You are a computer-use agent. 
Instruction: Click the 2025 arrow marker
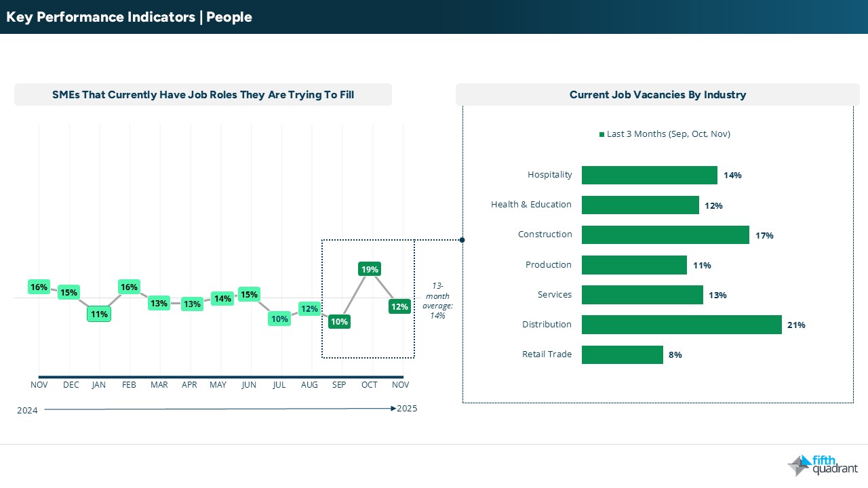(x=393, y=409)
